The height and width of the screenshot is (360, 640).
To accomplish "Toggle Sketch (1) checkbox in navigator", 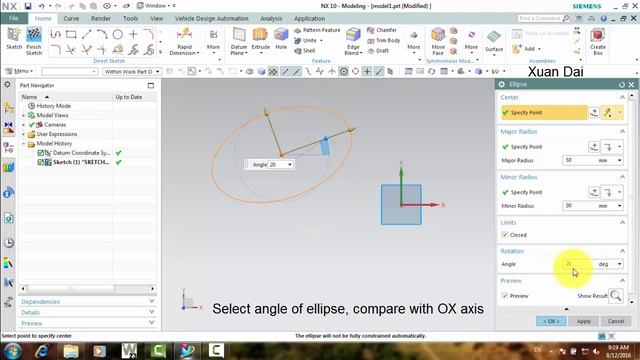I will coord(40,162).
